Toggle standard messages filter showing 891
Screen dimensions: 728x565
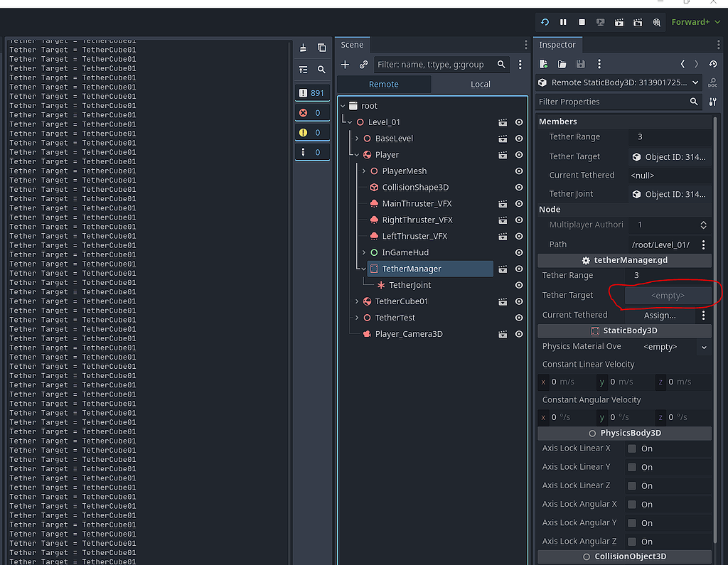[x=312, y=93]
